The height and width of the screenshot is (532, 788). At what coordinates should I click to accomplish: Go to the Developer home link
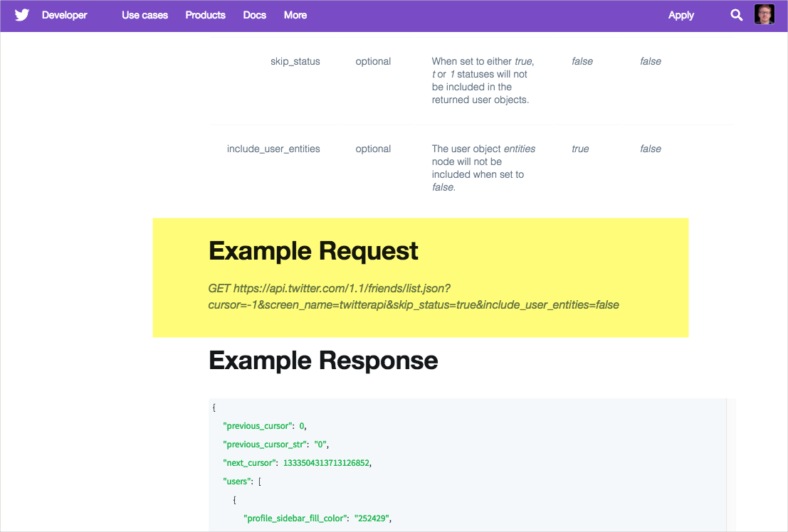pos(63,15)
